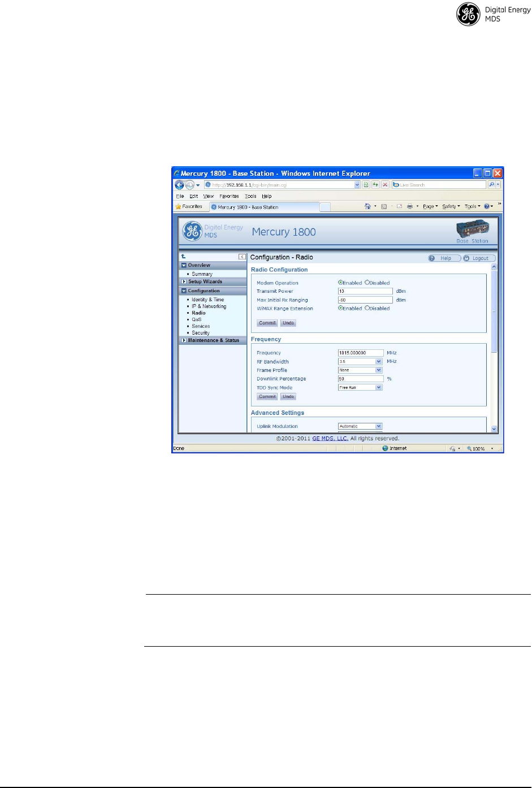532x788 pixels.
Task: Select Enabled for Modem Operation
Action: tap(340, 283)
